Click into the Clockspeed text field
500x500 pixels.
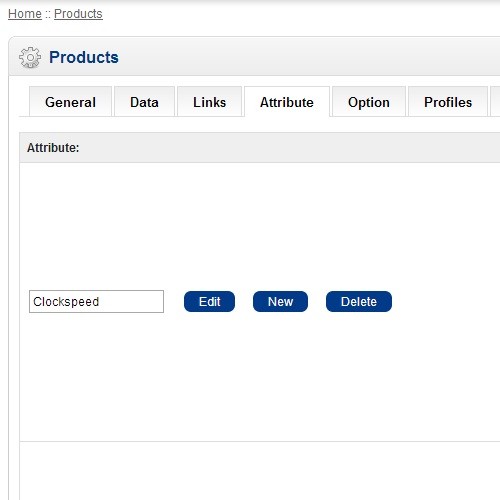tap(96, 301)
